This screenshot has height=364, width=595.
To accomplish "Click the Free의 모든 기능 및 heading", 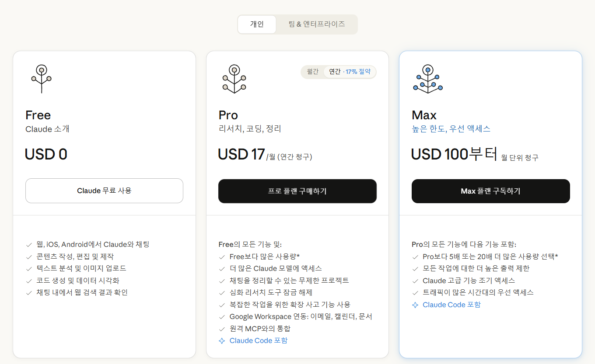I will (250, 245).
